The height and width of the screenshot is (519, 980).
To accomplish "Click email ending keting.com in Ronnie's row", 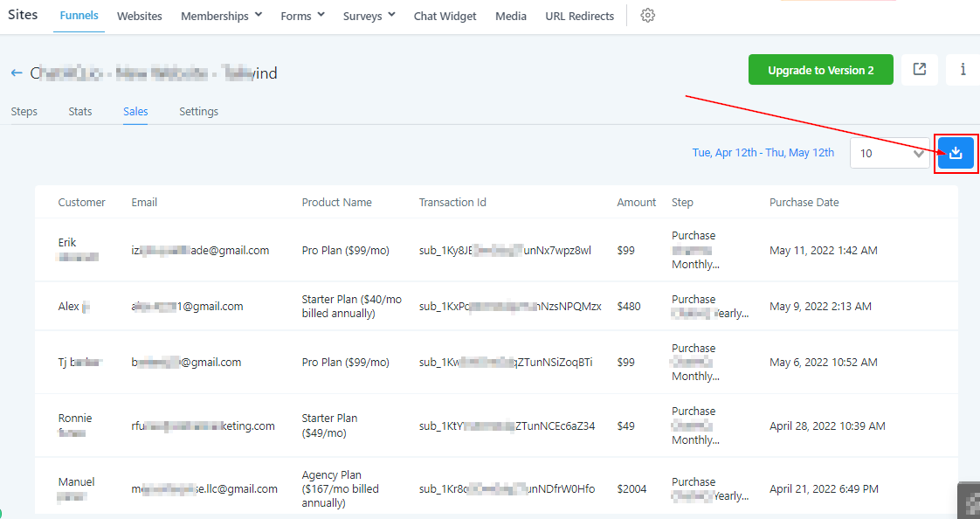I will [x=204, y=426].
